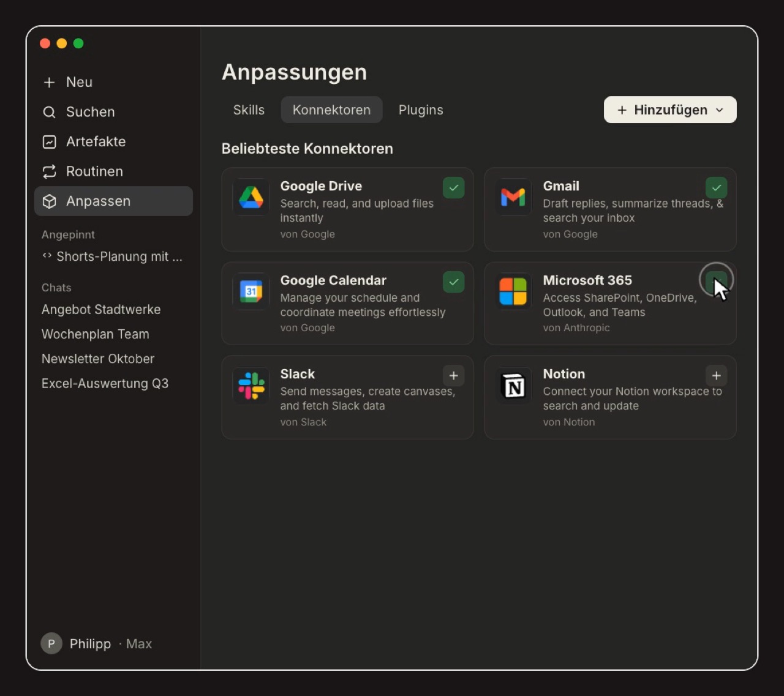Click the green window zoom button
Viewport: 784px width, 696px height.
click(78, 43)
